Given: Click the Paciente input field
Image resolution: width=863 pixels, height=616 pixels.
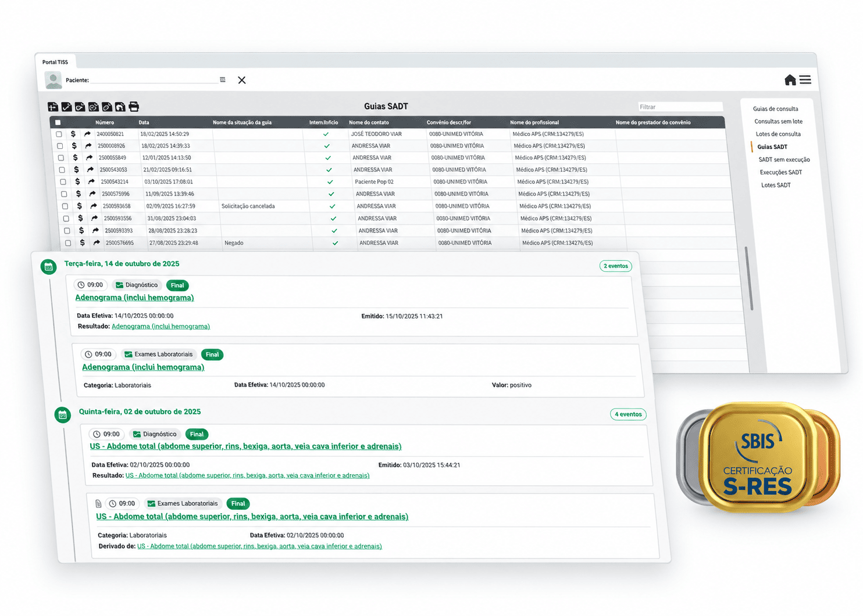Looking at the screenshot, I should click(x=155, y=80).
